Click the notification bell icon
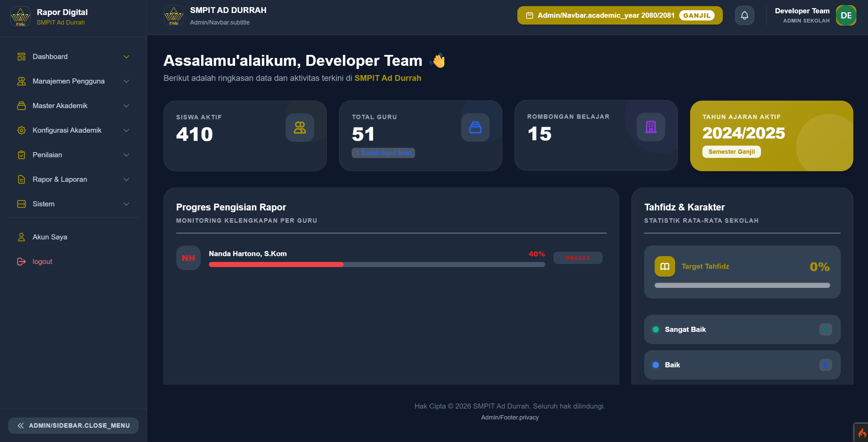Image resolution: width=868 pixels, height=442 pixels. pos(744,15)
